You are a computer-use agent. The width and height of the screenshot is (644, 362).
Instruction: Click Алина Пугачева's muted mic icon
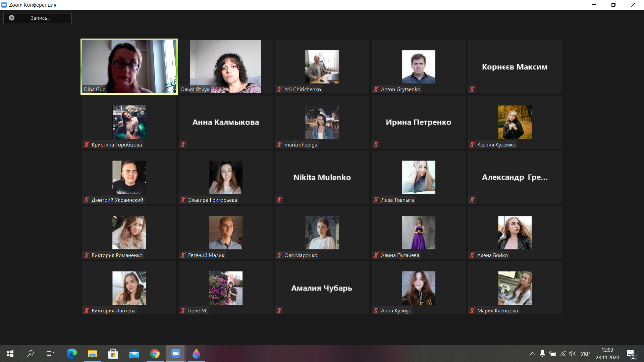[x=376, y=255]
